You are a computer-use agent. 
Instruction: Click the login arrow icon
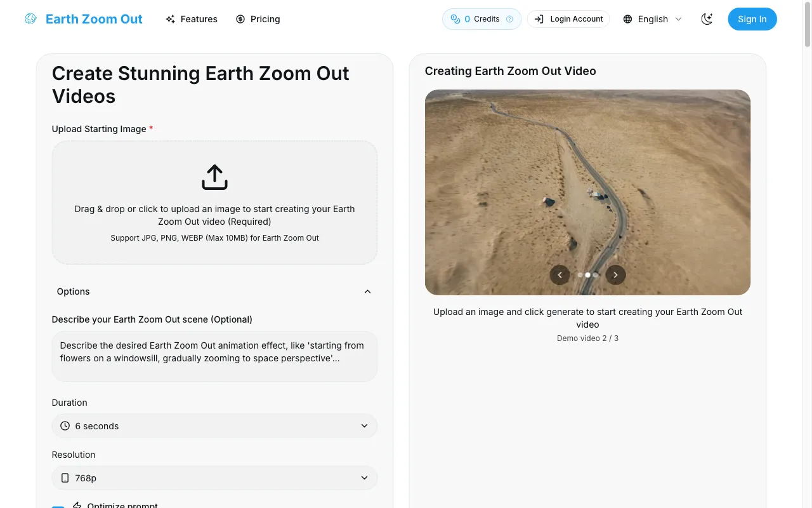point(539,19)
